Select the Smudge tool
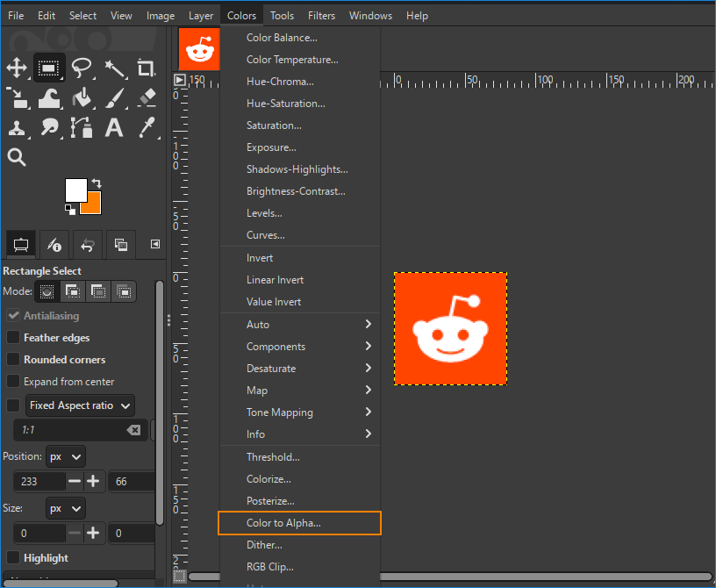The height and width of the screenshot is (588, 716). click(x=49, y=127)
